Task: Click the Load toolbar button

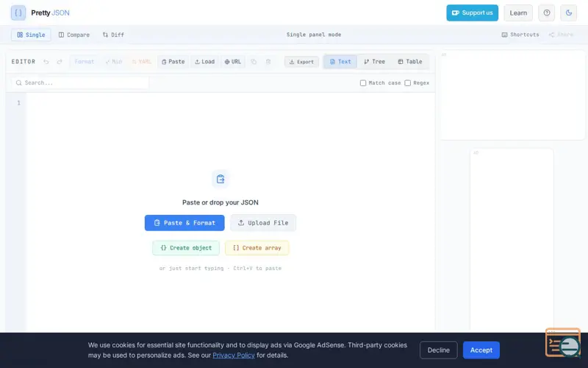Action: (x=204, y=62)
